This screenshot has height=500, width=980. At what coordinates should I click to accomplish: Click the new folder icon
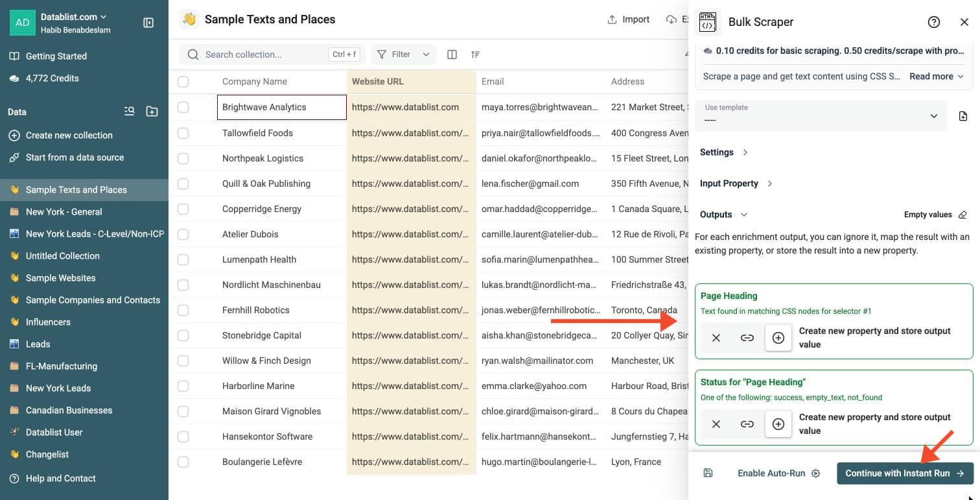(152, 112)
